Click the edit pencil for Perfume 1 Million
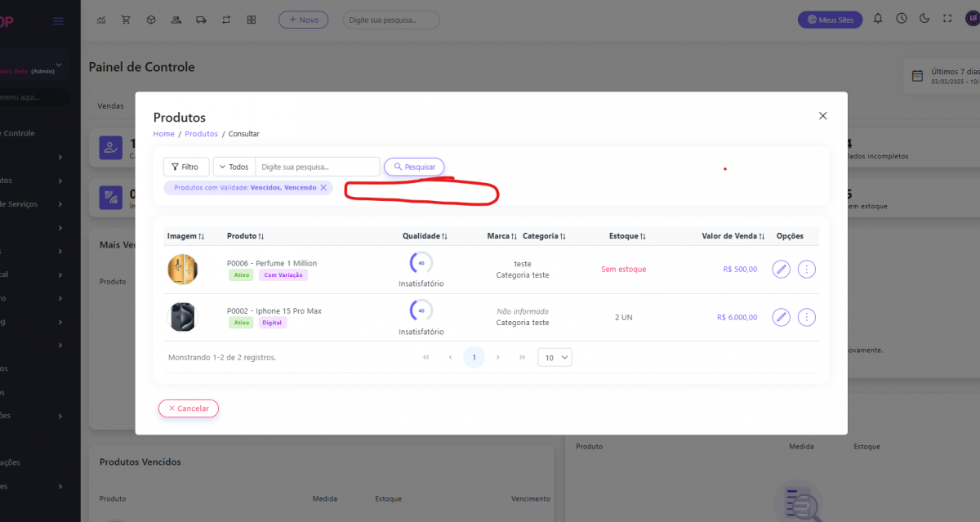This screenshot has height=522, width=980. click(781, 269)
